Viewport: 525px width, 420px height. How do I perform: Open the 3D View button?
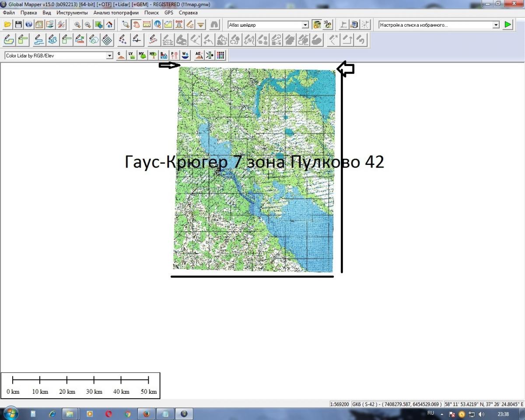click(328, 25)
